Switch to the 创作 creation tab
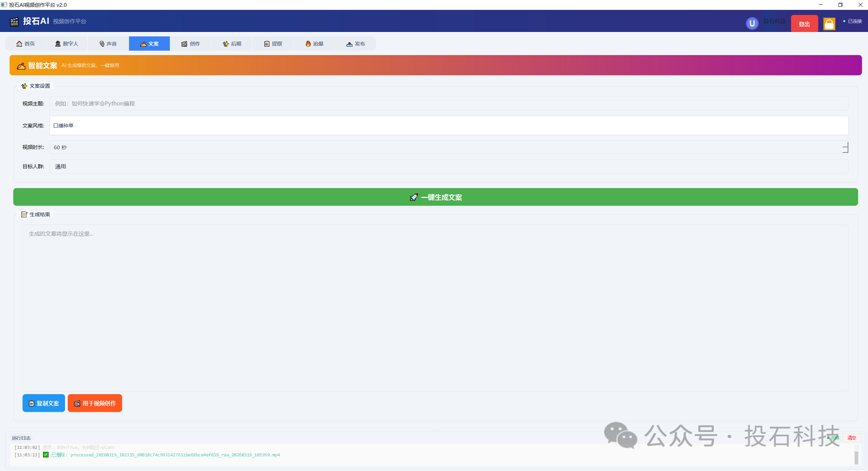Viewport: 868px width, 471px height. [x=191, y=44]
